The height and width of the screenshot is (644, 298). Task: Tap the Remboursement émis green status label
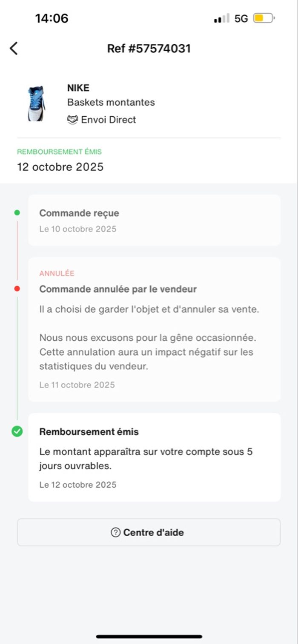tap(59, 152)
